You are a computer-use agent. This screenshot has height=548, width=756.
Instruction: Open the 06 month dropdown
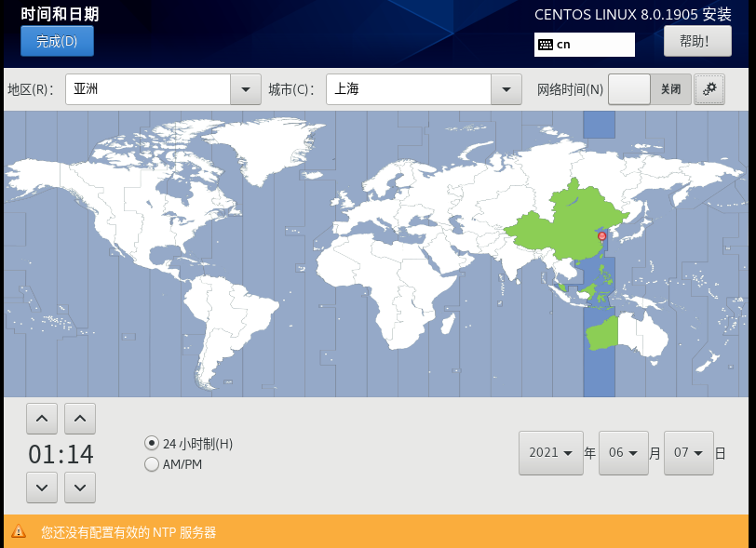pyautogui.click(x=624, y=452)
